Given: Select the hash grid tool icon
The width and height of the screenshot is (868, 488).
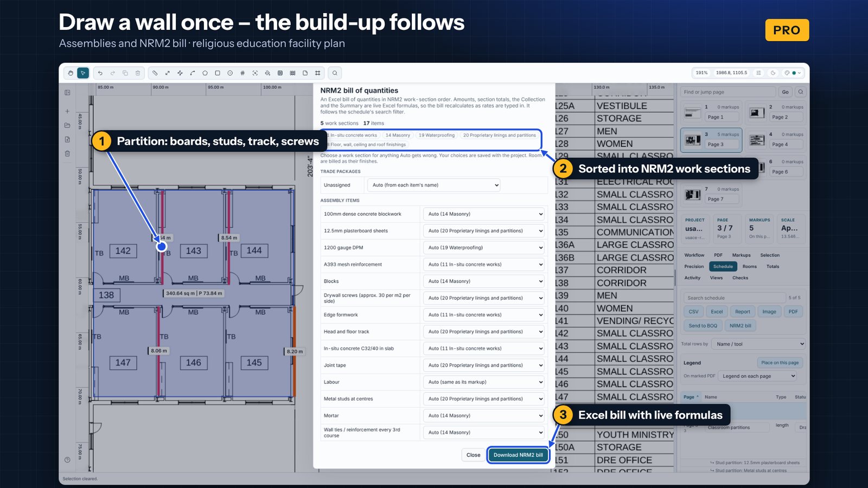Looking at the screenshot, I should click(x=242, y=73).
